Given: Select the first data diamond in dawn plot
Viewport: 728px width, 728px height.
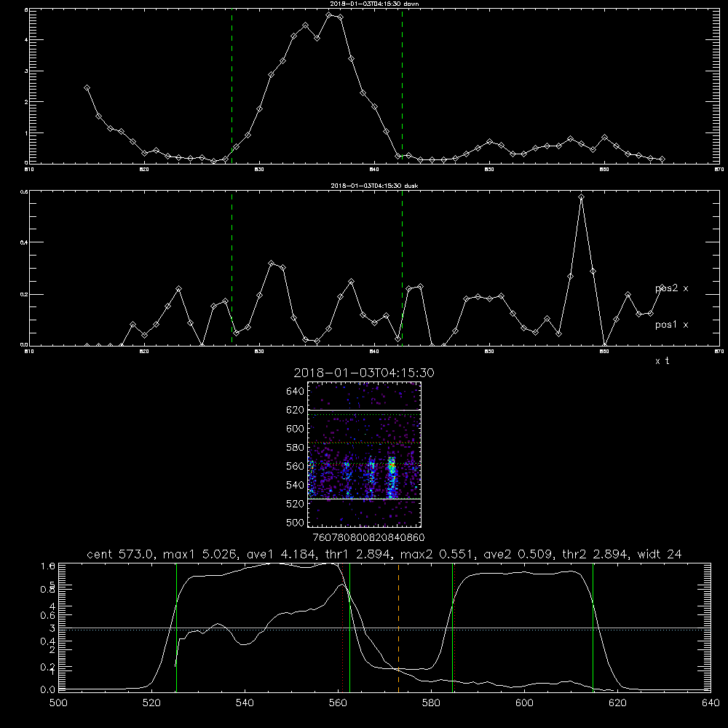Looking at the screenshot, I should (x=87, y=88).
